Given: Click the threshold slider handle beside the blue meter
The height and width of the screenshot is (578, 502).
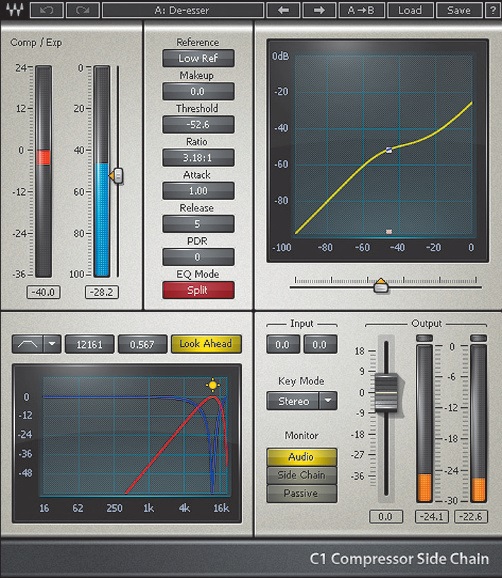Looking at the screenshot, I should [117, 176].
